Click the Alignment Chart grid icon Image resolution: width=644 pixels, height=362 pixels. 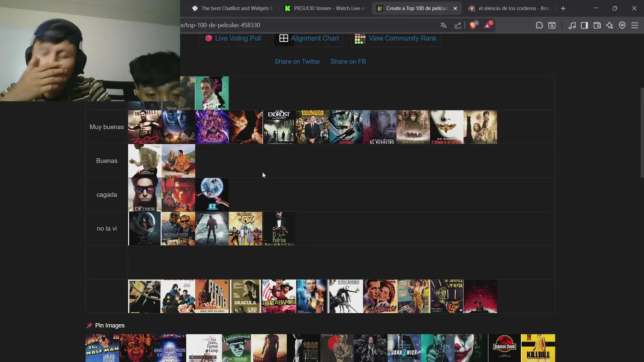[x=284, y=38]
